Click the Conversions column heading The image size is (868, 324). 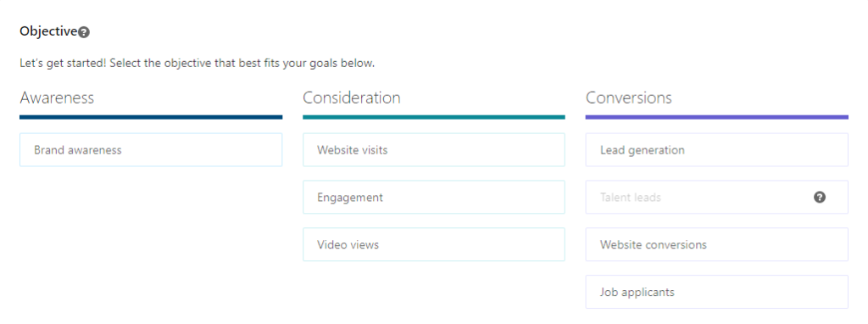[629, 98]
